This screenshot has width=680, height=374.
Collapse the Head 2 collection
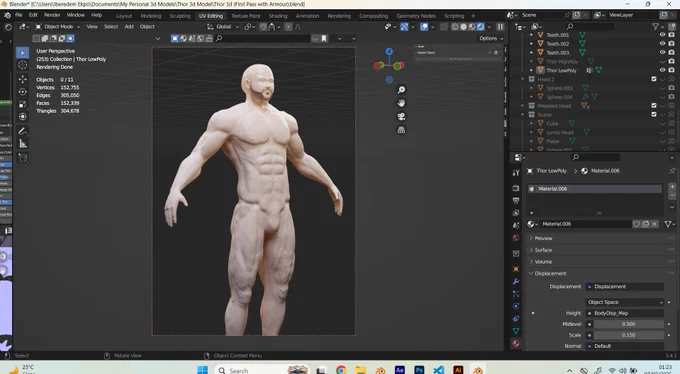[523, 79]
